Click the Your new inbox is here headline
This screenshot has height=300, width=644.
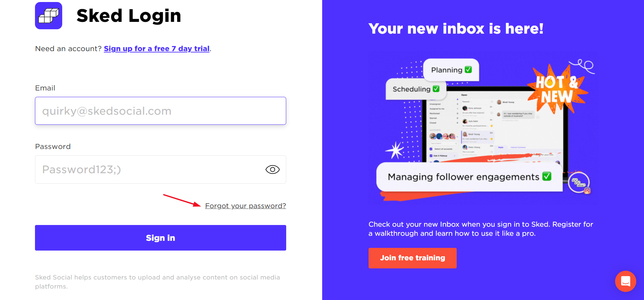pos(456,29)
